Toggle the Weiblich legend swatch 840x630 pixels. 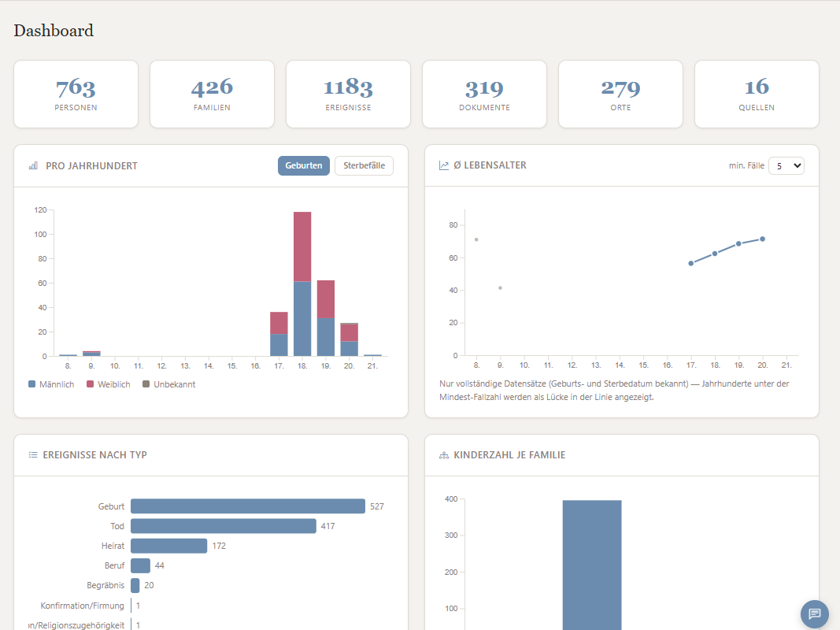(91, 384)
